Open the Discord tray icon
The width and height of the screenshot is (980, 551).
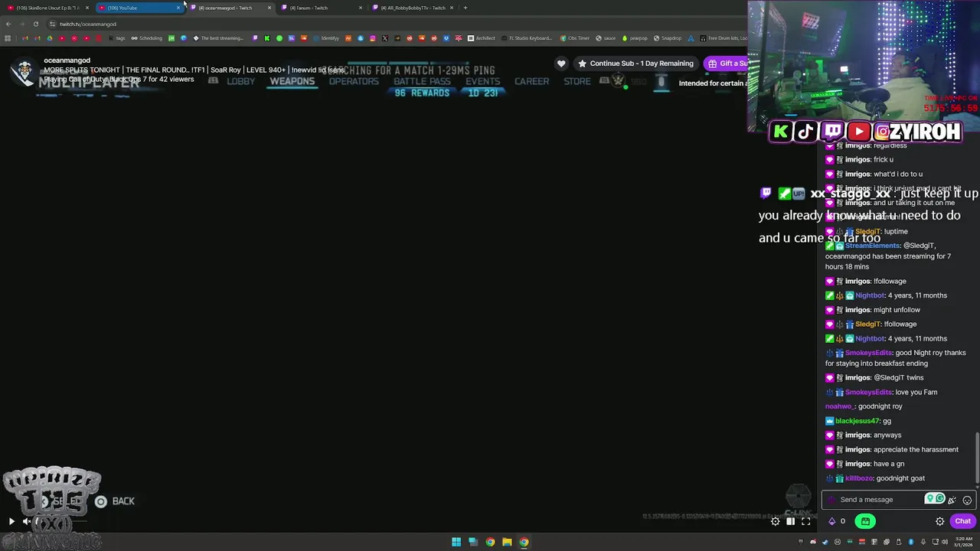click(813, 542)
